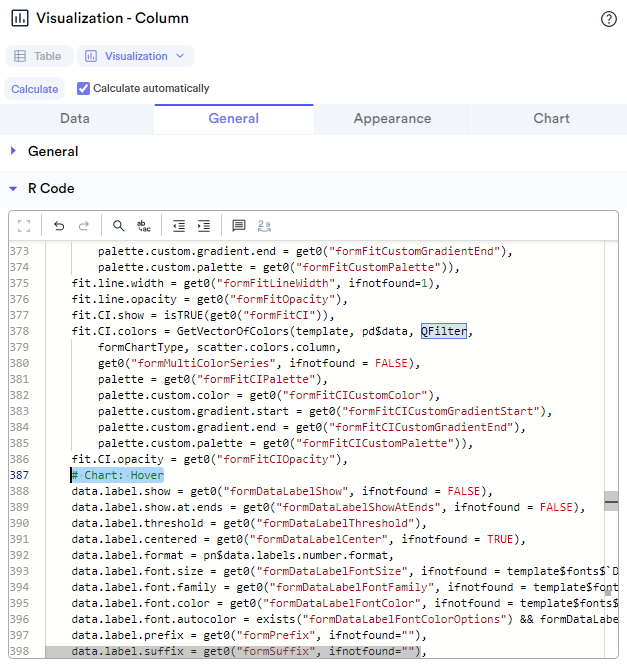Select the Table view button
The image size is (627, 667).
38,56
